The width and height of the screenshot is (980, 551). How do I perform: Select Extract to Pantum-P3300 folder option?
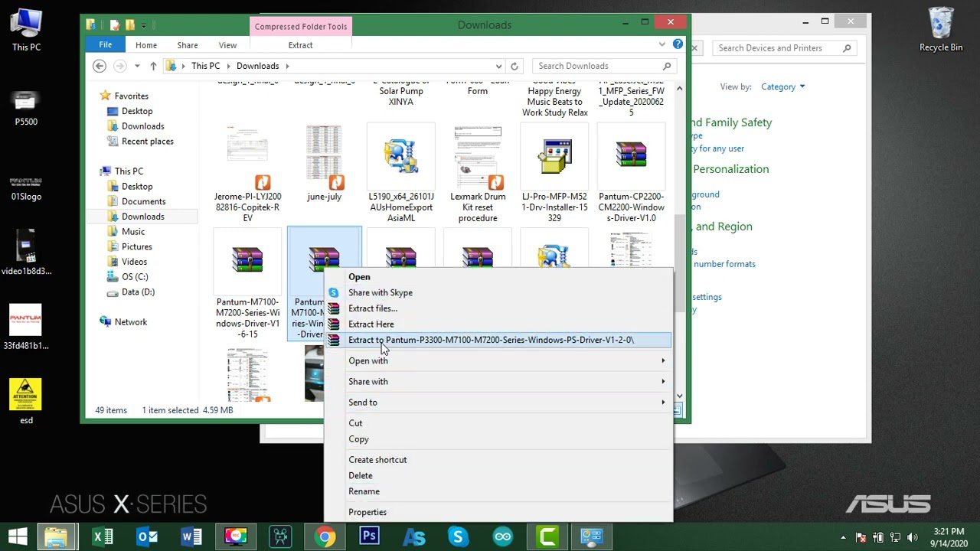tap(498, 340)
